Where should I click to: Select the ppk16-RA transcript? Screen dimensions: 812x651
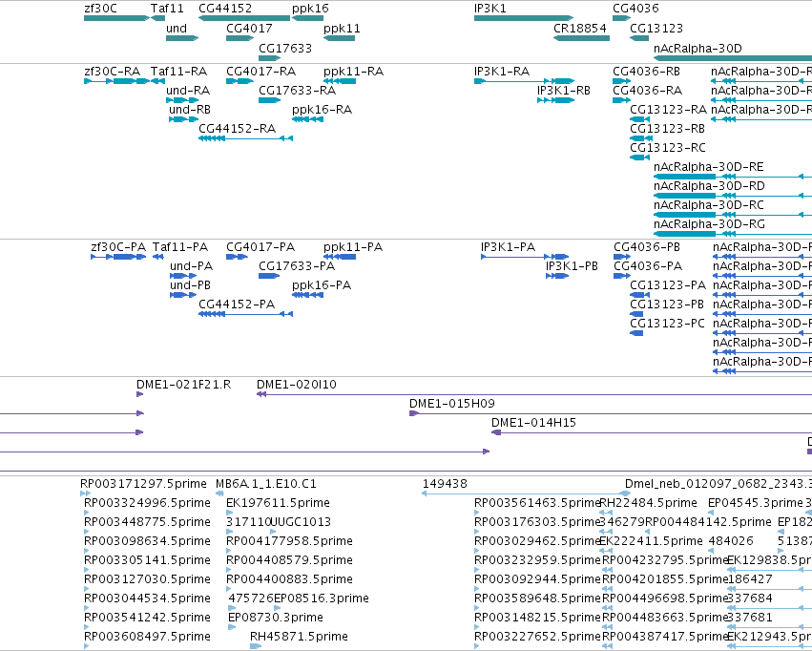point(307,119)
